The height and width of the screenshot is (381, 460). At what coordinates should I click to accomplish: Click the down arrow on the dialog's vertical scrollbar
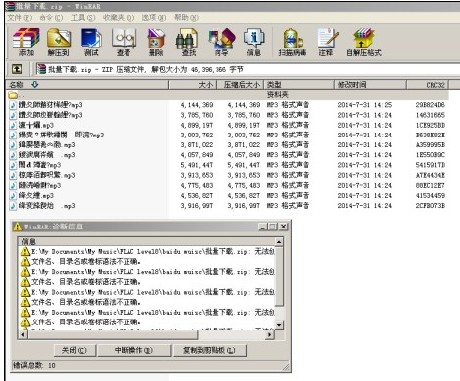pyautogui.click(x=279, y=325)
